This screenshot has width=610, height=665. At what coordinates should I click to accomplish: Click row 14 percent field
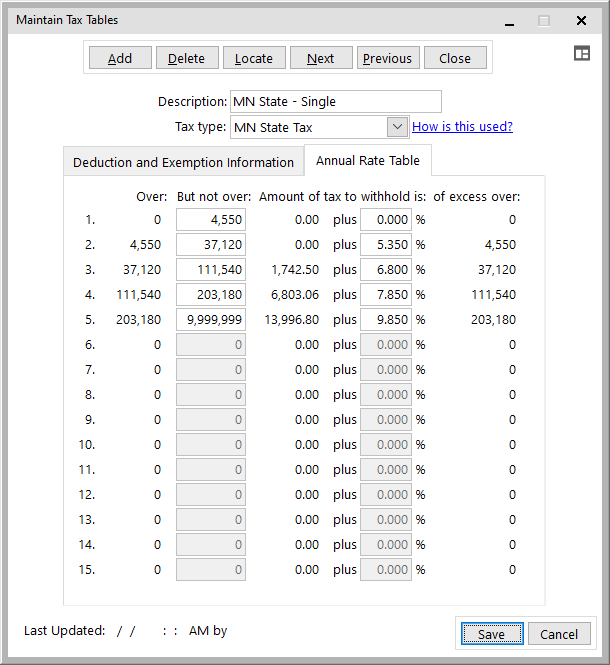(386, 545)
